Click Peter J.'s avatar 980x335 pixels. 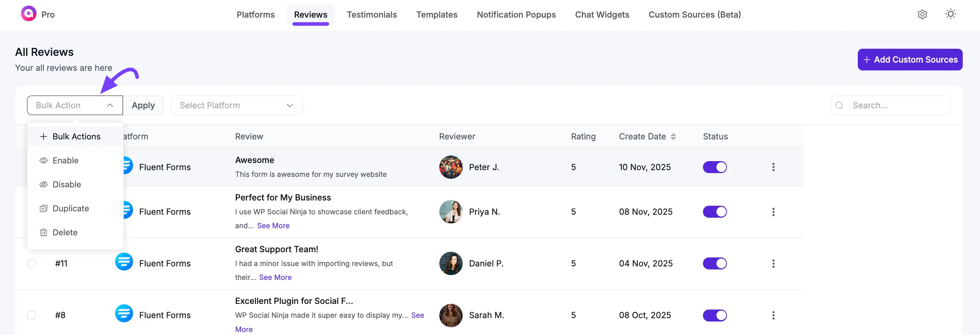451,167
